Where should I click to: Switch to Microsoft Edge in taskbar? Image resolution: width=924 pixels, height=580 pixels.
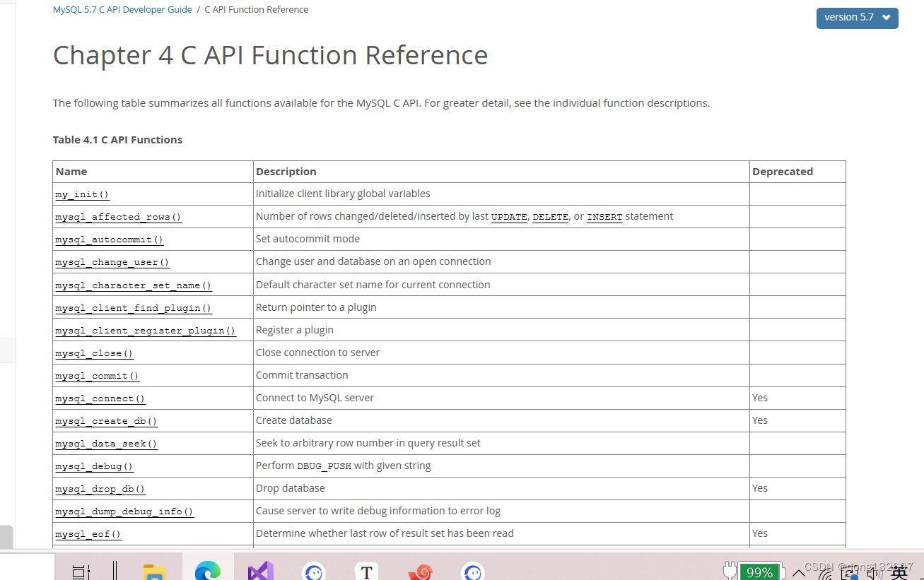tap(208, 571)
